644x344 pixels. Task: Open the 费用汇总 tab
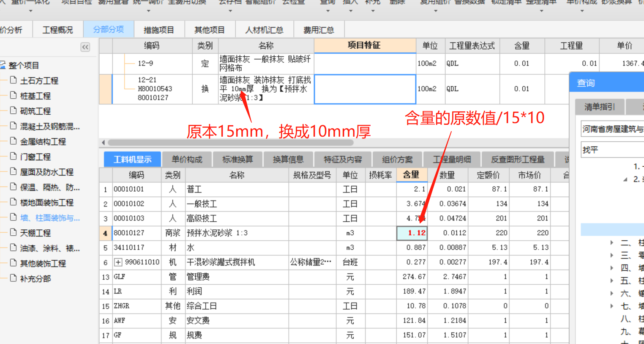(x=319, y=30)
